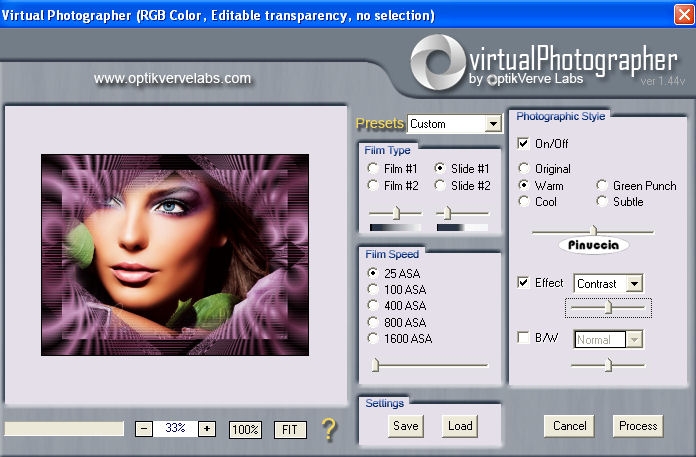Set zoom with the 100% button

click(x=245, y=429)
